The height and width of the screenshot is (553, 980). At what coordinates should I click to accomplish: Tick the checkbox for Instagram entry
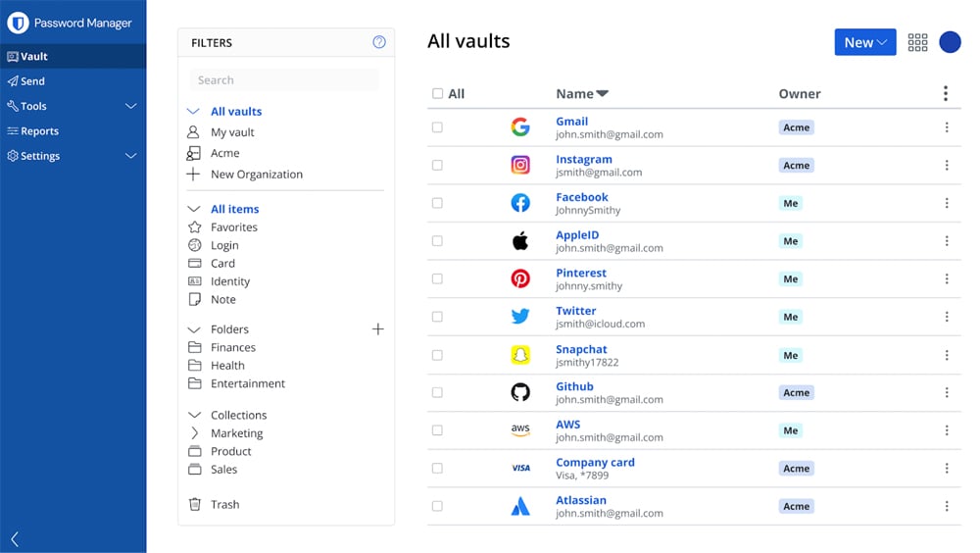(437, 166)
